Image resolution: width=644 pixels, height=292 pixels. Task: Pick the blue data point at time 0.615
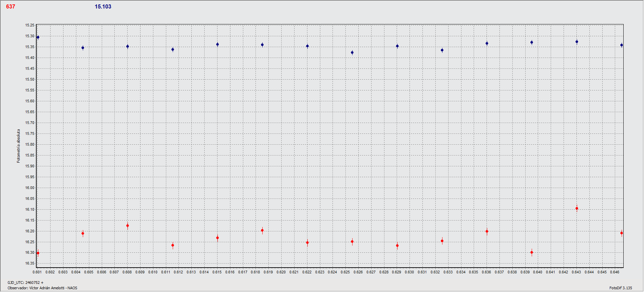click(217, 44)
